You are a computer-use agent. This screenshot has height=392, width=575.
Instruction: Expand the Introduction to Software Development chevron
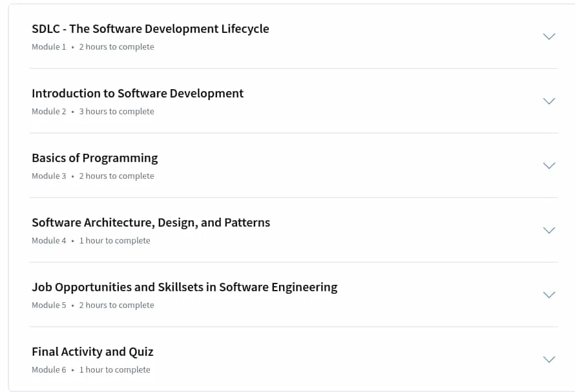click(549, 101)
